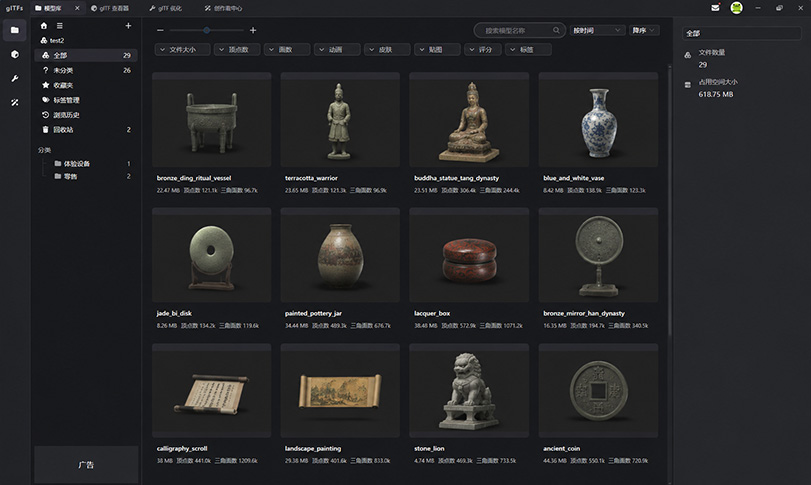The image size is (811, 485).
Task: Open 浏览历史 browsing history
Action: click(x=86, y=115)
